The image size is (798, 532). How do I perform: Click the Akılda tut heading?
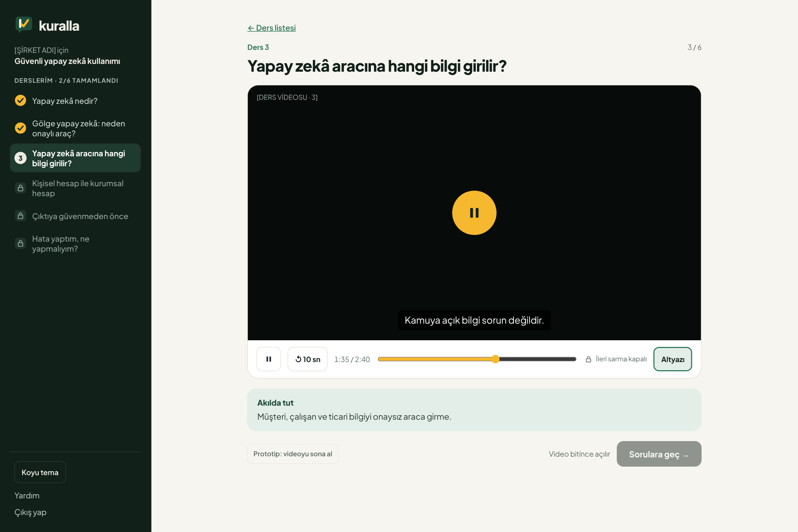(275, 403)
